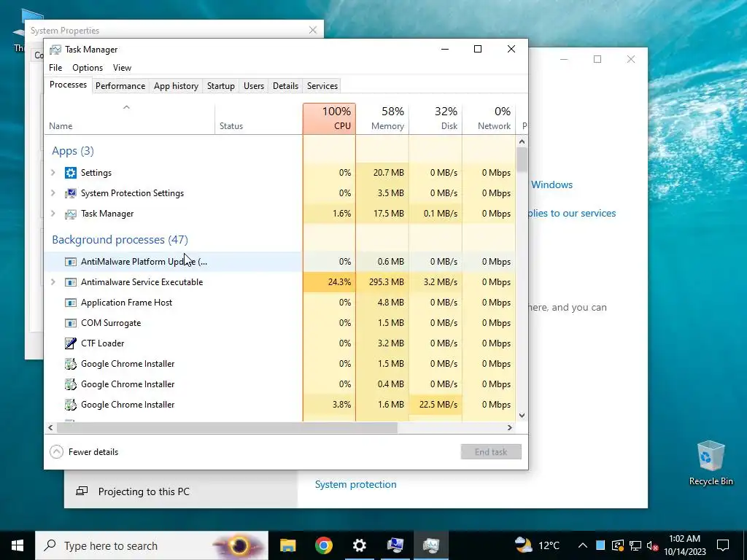This screenshot has height=560, width=747.
Task: Switch to System Properties taskbar icon
Action: tap(395, 545)
